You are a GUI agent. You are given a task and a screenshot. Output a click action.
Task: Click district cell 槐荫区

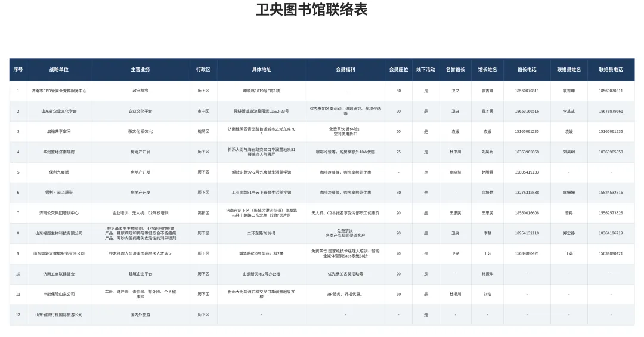pos(203,131)
